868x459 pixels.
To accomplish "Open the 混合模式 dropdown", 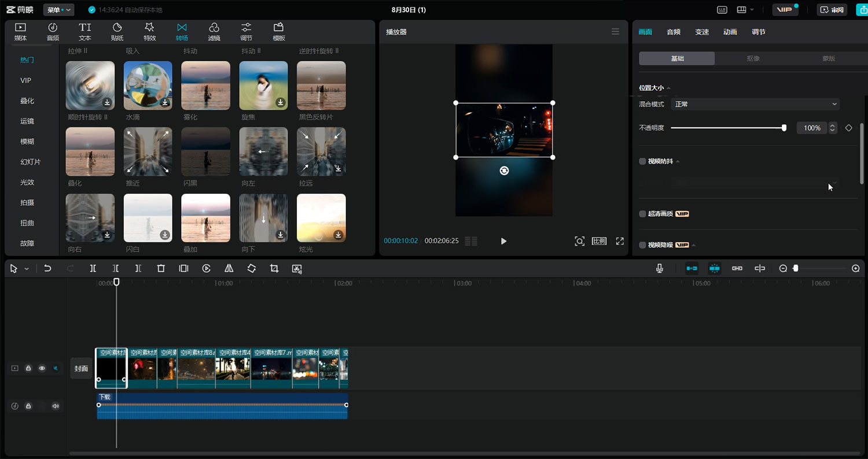I will point(755,104).
